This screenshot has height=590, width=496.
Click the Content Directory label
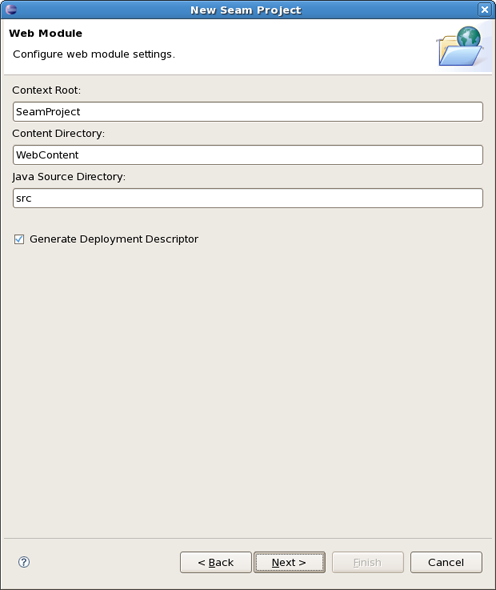click(x=58, y=134)
